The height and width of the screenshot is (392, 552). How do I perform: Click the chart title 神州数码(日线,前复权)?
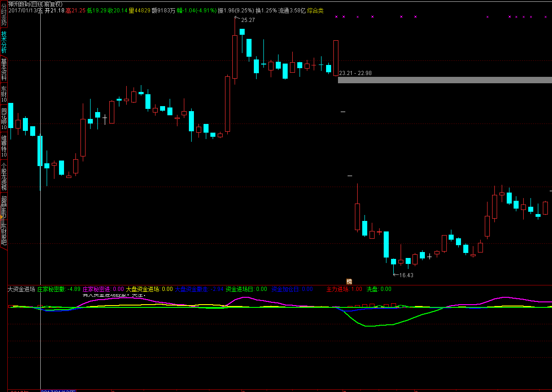point(35,4)
